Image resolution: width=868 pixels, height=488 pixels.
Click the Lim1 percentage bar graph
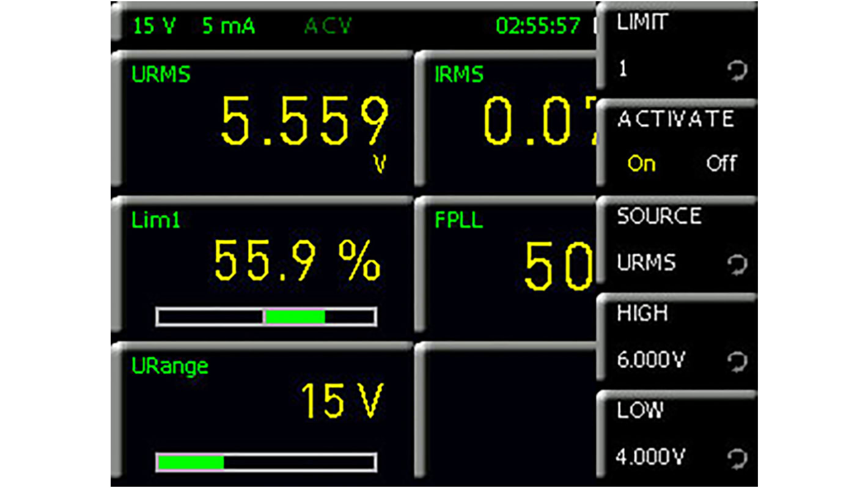(x=267, y=317)
